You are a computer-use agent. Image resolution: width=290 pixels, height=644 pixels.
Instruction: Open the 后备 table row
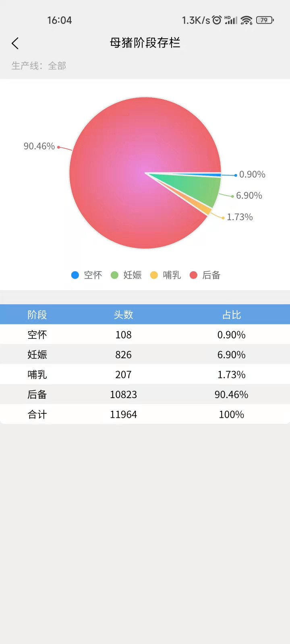pyautogui.click(x=145, y=394)
